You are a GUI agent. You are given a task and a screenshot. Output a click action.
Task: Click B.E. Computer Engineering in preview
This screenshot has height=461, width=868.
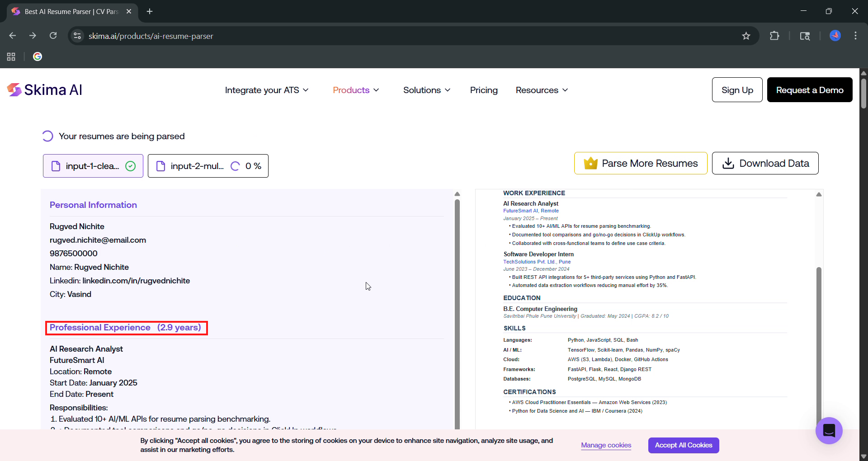pyautogui.click(x=540, y=309)
